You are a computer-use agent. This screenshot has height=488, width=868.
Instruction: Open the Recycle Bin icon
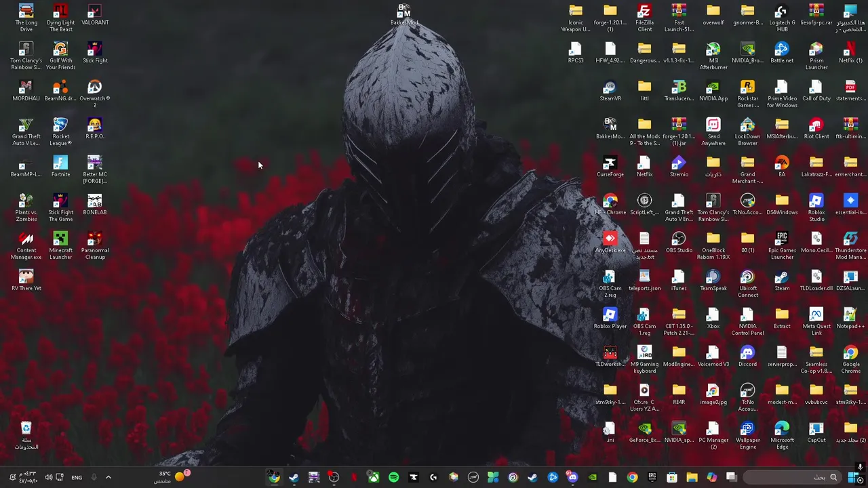point(26,435)
